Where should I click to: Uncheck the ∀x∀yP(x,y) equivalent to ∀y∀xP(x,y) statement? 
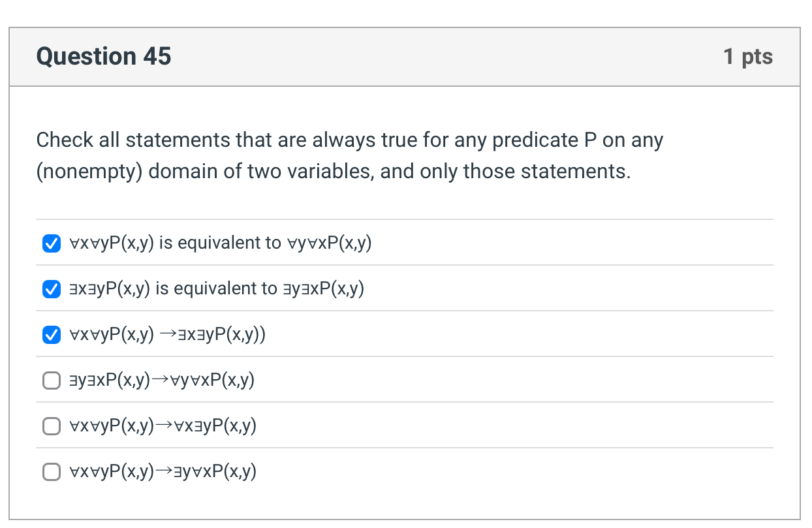51,243
